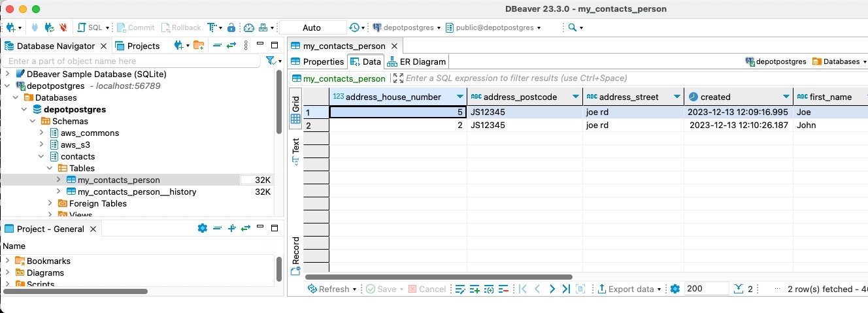Open the dashboard gauge icon
This screenshot has height=313, width=868.
[x=248, y=27]
